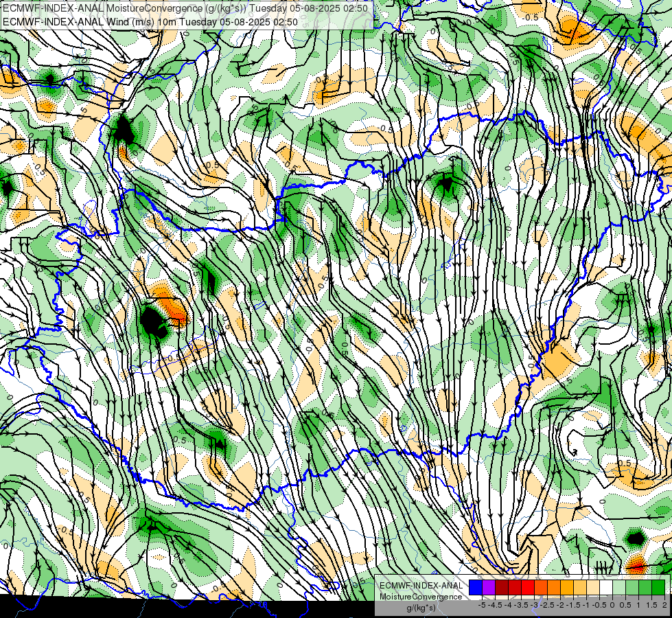This screenshot has width=672, height=618.
Task: Click the -2 tick label on the legend
Action: coord(560,605)
